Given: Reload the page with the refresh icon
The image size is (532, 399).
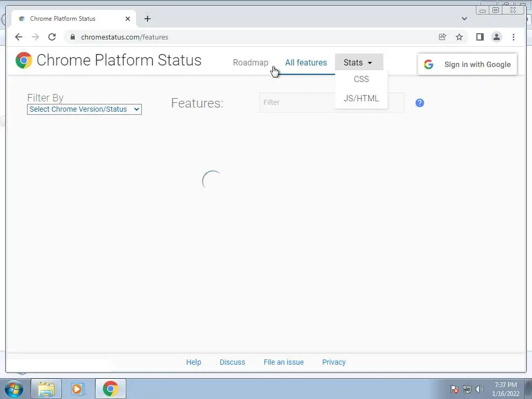Looking at the screenshot, I should (52, 37).
